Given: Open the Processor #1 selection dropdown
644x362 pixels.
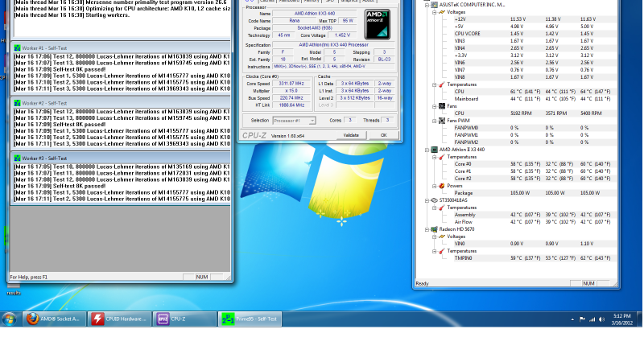Looking at the screenshot, I should point(294,120).
